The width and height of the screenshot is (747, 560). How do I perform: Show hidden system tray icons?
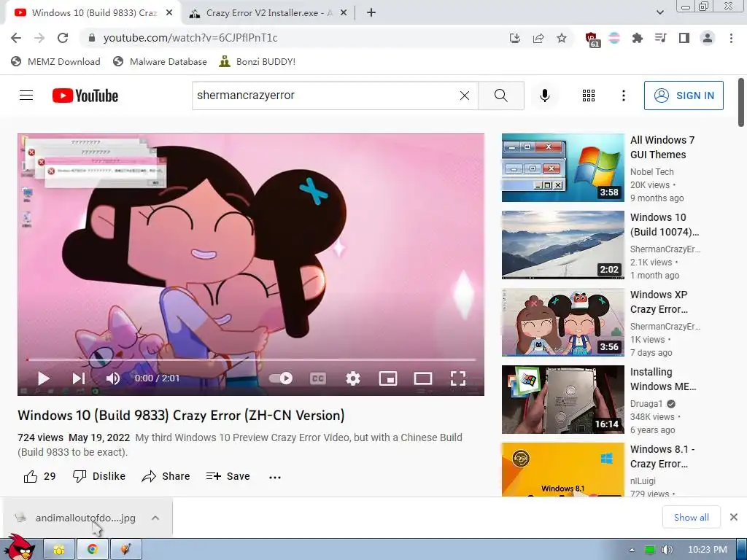click(632, 550)
